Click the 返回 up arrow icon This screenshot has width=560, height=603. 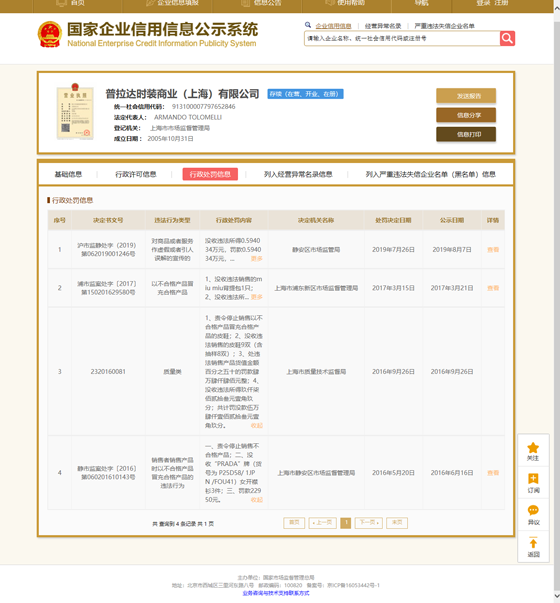pyautogui.click(x=533, y=543)
